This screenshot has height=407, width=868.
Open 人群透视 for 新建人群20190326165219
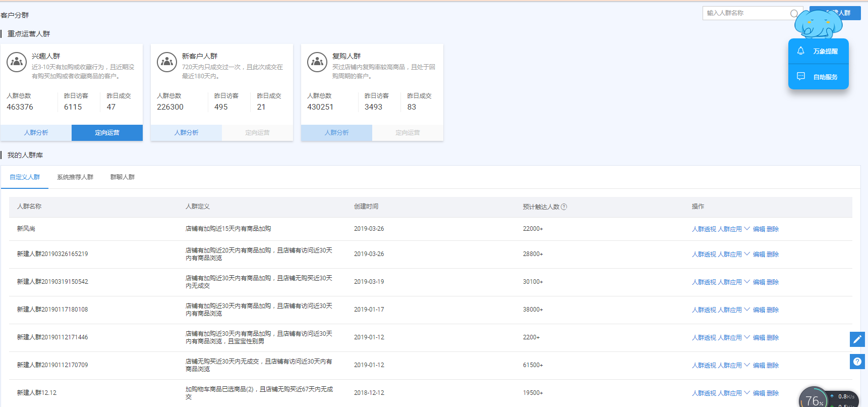tap(704, 255)
